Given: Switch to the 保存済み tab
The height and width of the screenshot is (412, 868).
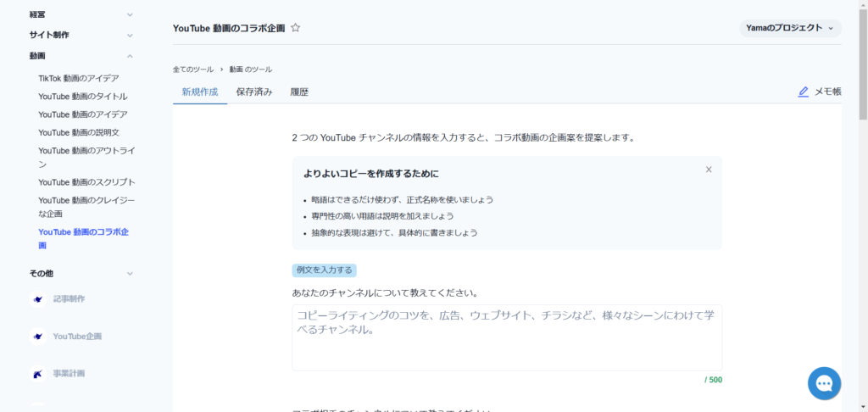Looking at the screenshot, I should [254, 92].
